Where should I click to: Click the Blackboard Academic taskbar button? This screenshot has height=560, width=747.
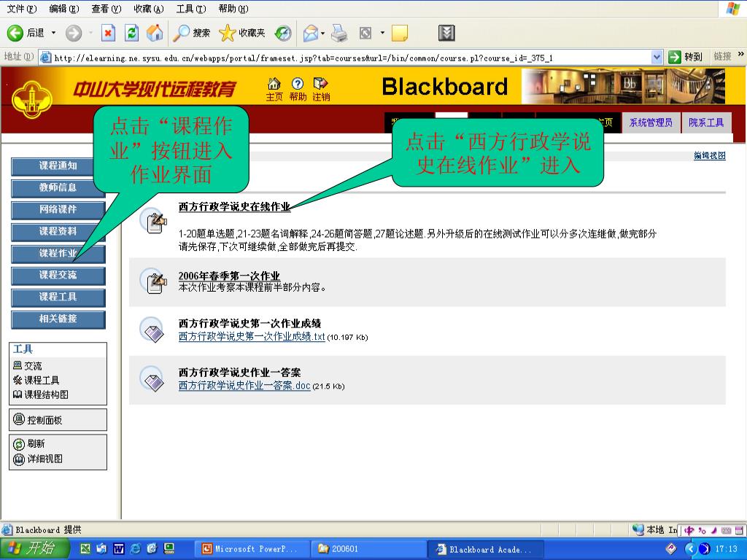(x=486, y=549)
